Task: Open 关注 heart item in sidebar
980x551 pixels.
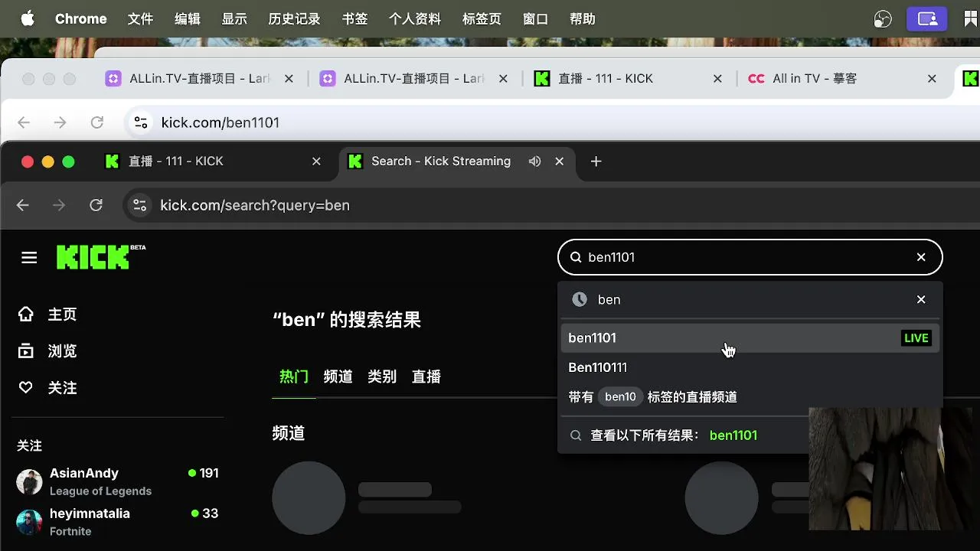Action: tap(47, 388)
